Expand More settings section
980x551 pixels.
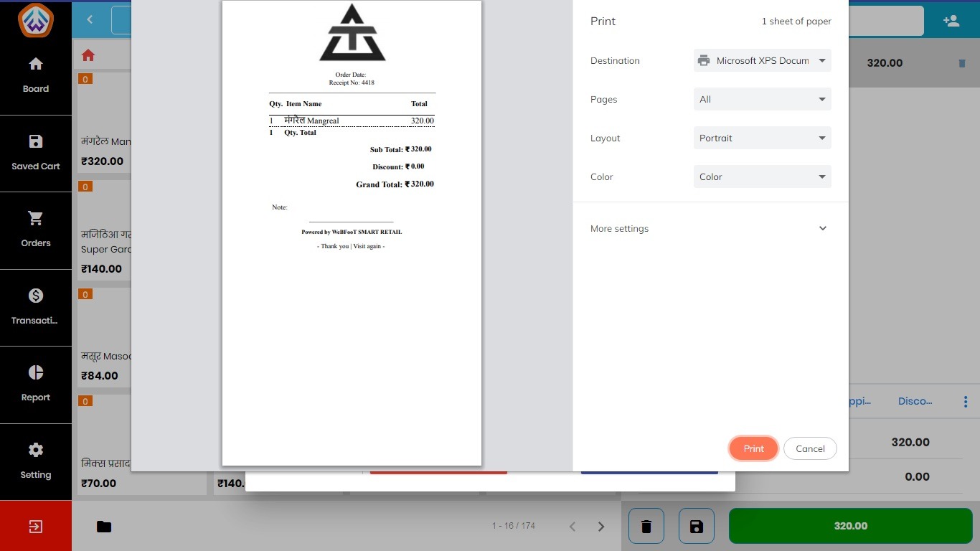[710, 229]
